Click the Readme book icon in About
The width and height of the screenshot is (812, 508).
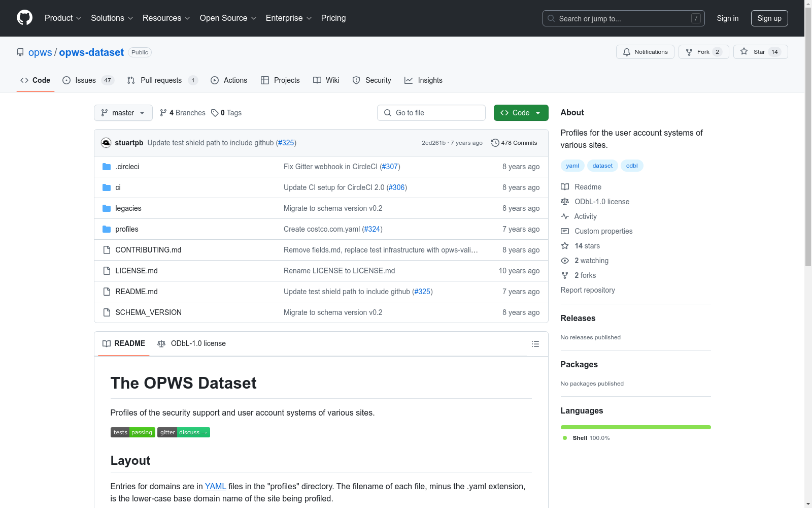(565, 187)
